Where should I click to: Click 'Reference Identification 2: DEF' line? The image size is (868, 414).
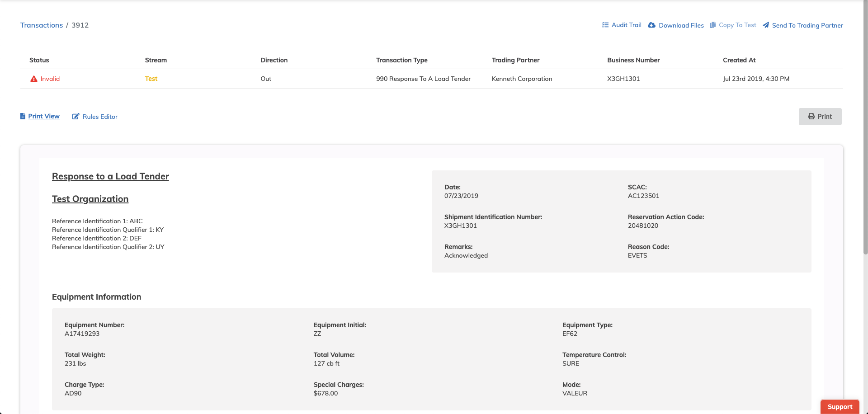[97, 238]
